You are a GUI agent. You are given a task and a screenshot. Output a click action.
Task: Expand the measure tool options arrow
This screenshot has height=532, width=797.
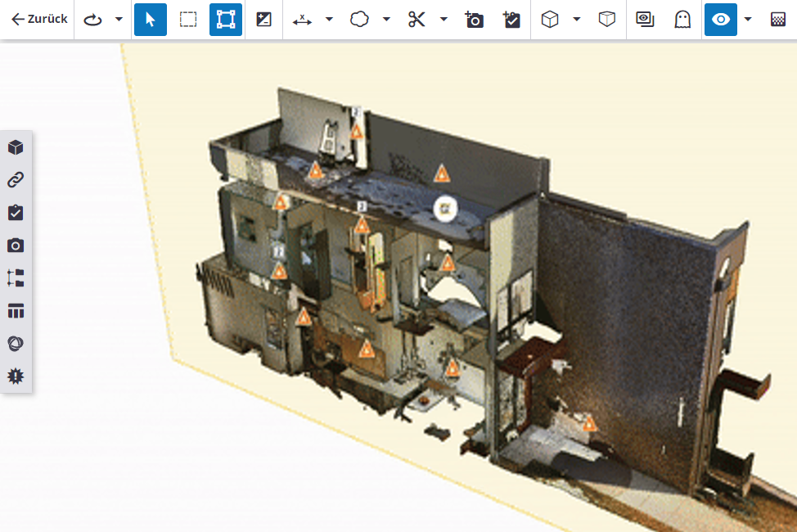coord(329,20)
